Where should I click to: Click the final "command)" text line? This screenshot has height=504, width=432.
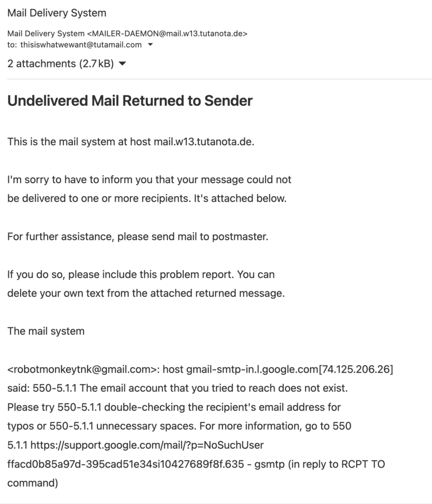(33, 483)
